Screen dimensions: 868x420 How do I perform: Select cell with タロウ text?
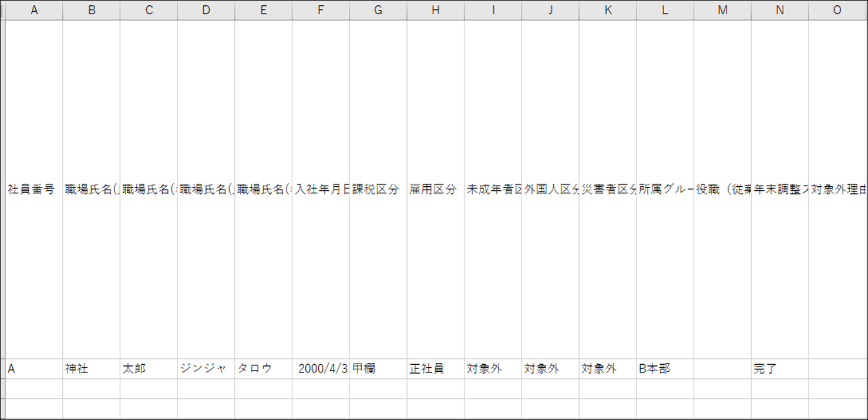263,369
